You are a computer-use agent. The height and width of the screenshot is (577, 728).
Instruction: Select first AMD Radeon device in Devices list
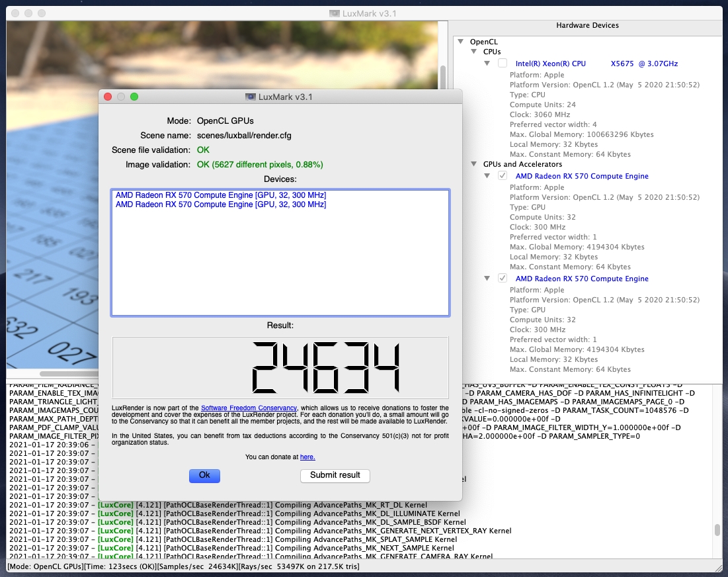[x=221, y=195]
